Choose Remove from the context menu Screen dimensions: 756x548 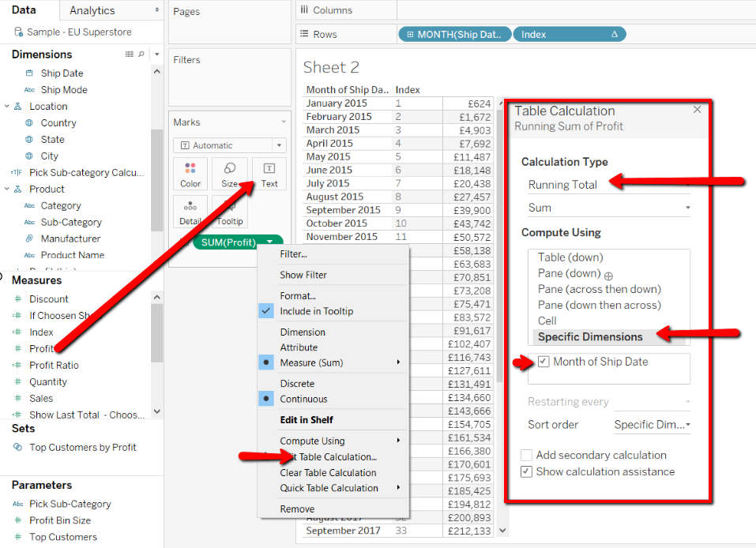point(297,509)
